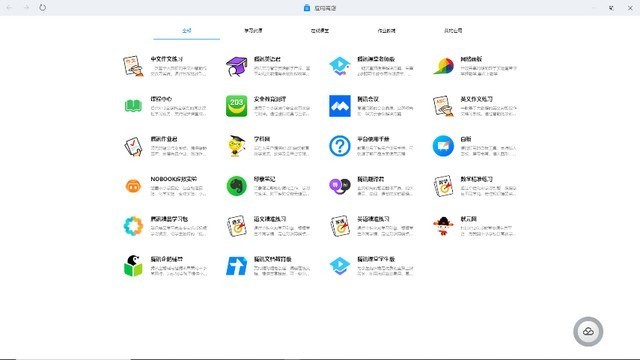This screenshot has width=640, height=360.
Task: Launch the yellow scholar mascot 学科网 icon
Action: (x=236, y=146)
